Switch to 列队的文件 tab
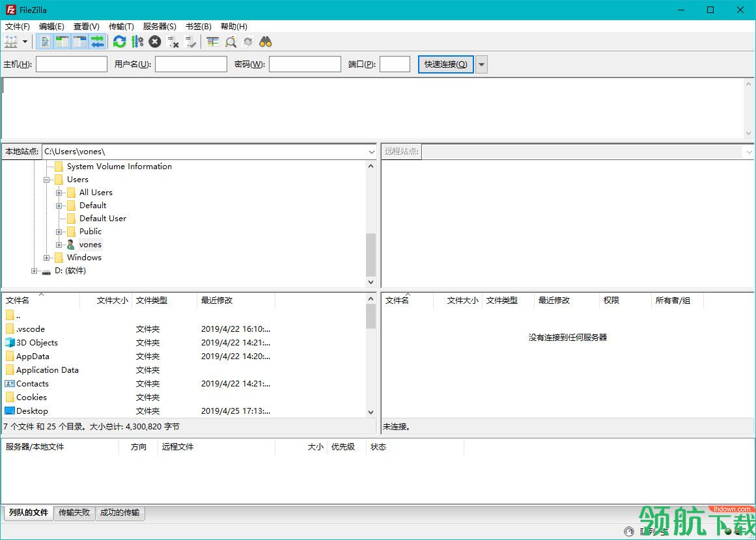756x540 pixels. pyautogui.click(x=29, y=513)
